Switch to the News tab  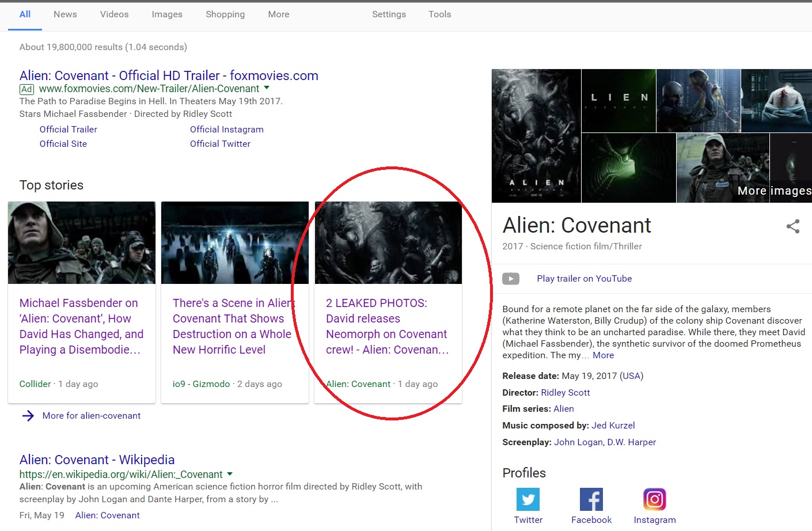(x=65, y=14)
